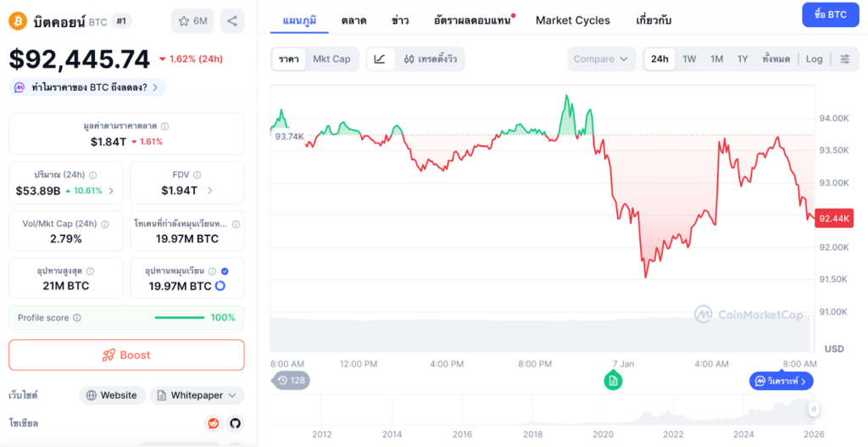Click the ซื้อ BTC buy button

point(830,14)
